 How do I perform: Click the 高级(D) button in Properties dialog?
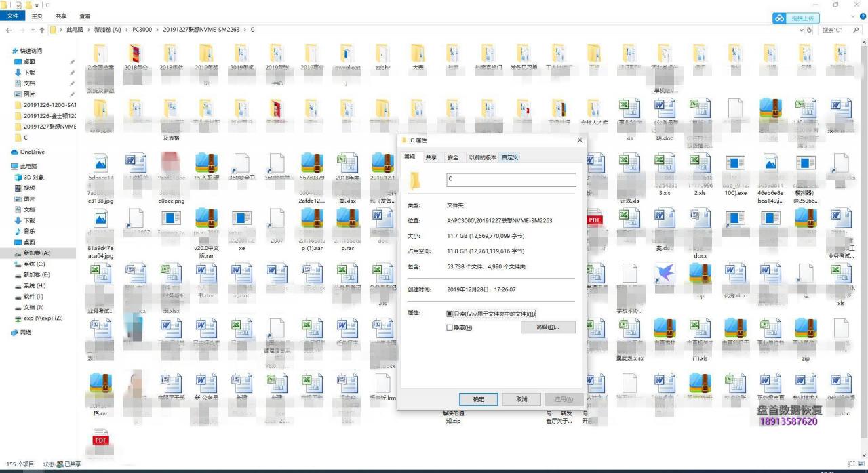click(548, 327)
